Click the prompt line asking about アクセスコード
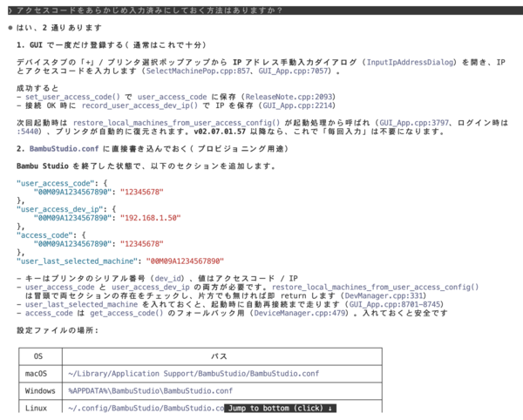This screenshot has height=420, width=523. coord(266,10)
